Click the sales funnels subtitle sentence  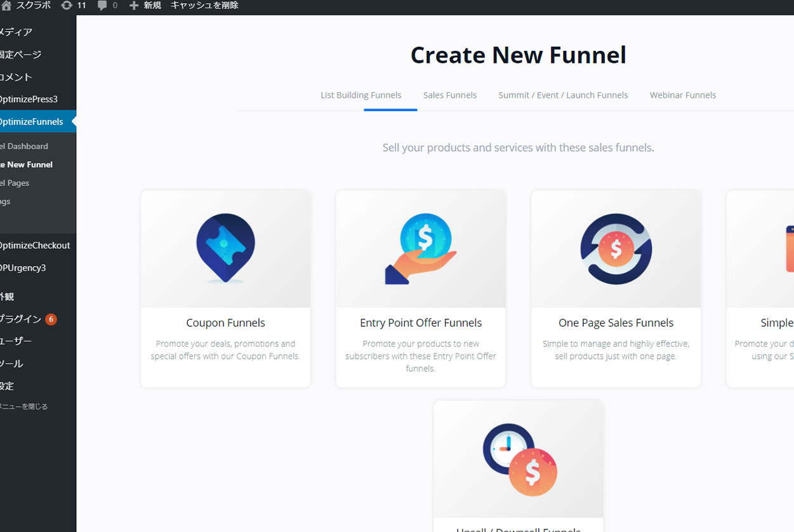click(x=518, y=148)
